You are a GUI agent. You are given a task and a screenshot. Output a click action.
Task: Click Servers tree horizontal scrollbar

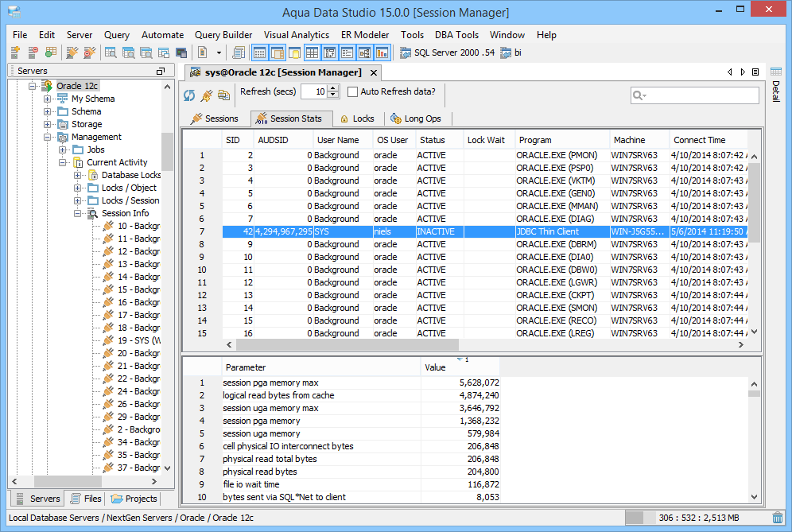(67, 481)
